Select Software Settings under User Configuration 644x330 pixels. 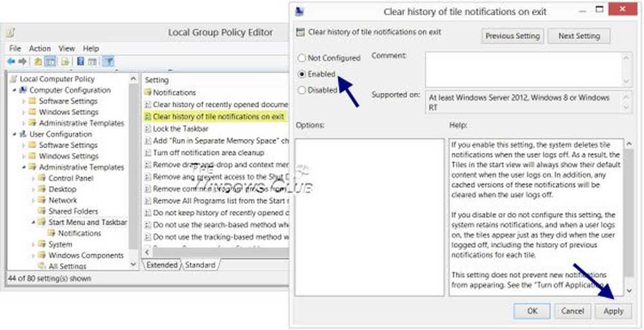pos(69,145)
